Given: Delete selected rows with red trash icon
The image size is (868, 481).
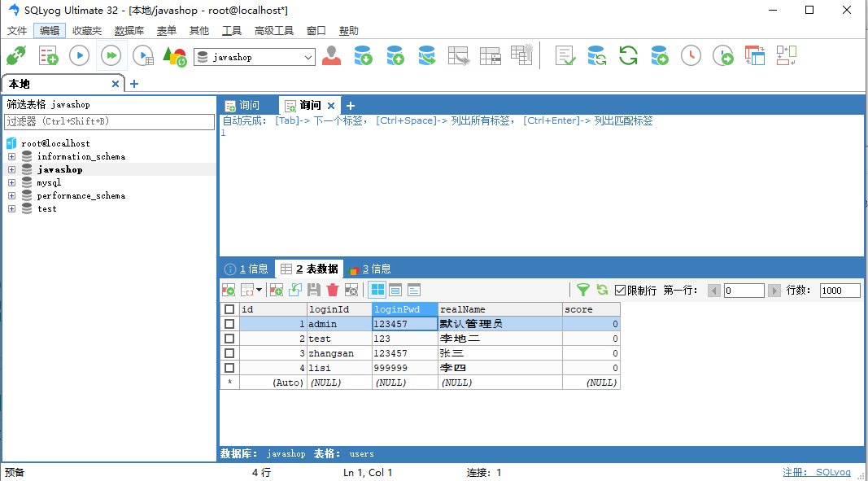Looking at the screenshot, I should click(332, 289).
